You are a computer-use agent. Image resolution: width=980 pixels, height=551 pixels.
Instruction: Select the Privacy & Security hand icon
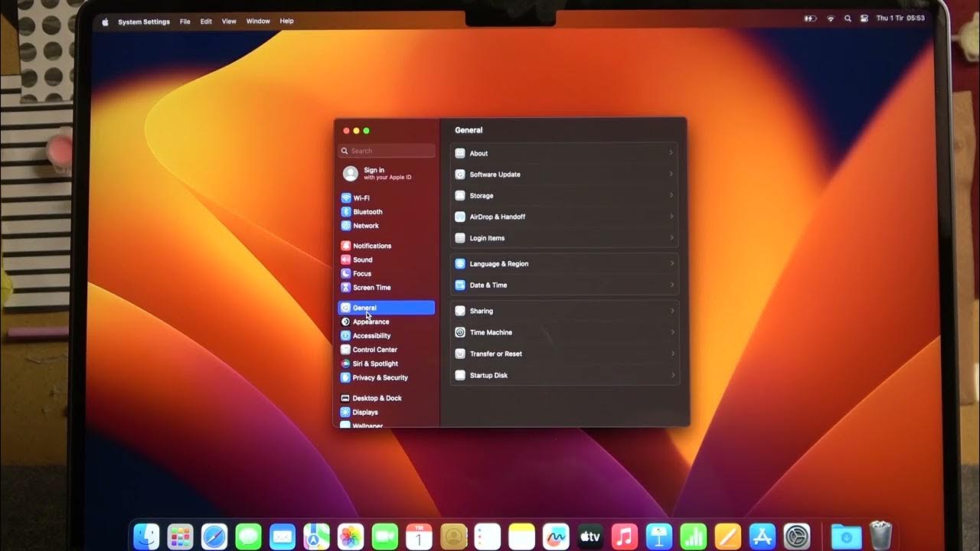click(346, 377)
